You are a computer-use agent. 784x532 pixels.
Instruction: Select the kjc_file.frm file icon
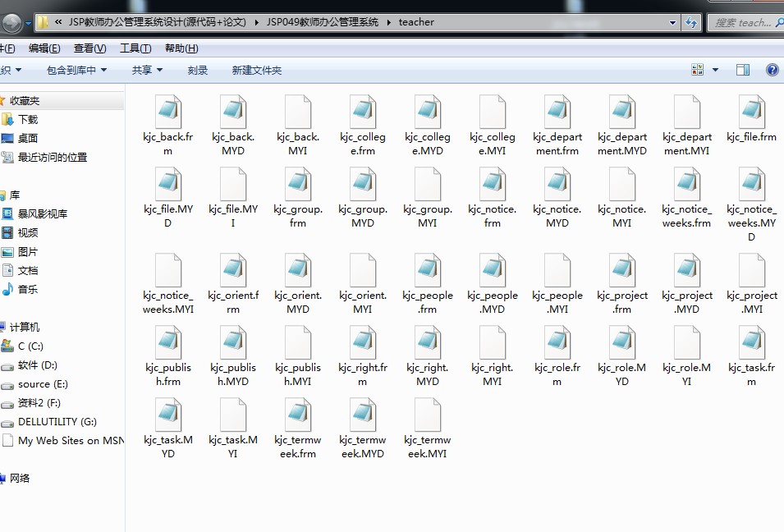[x=752, y=112]
